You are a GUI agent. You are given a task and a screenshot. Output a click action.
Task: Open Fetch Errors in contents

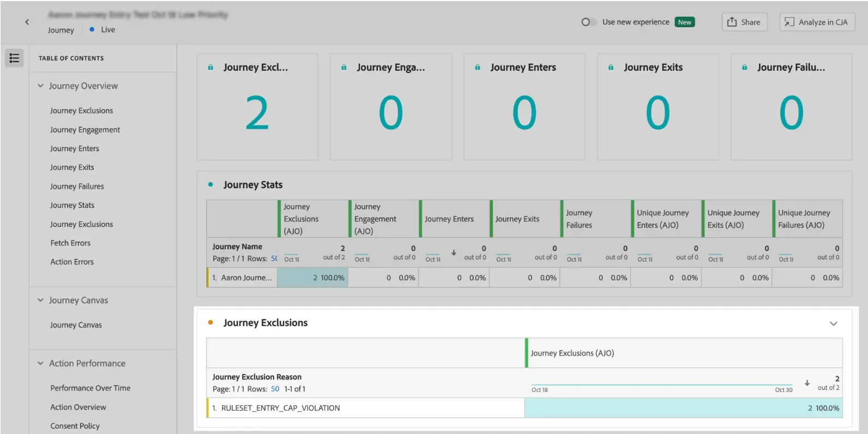tap(70, 243)
